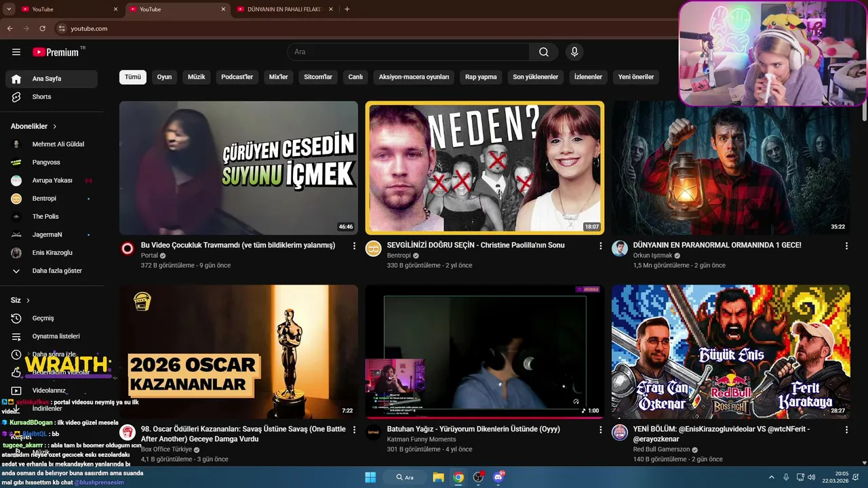Open Windows Start menu
The image size is (868, 488).
coord(370,477)
